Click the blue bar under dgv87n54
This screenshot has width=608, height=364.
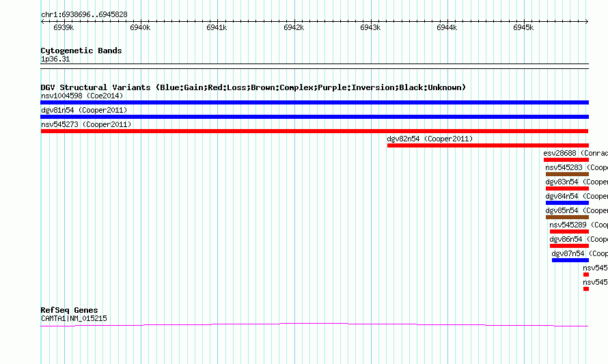(x=570, y=260)
